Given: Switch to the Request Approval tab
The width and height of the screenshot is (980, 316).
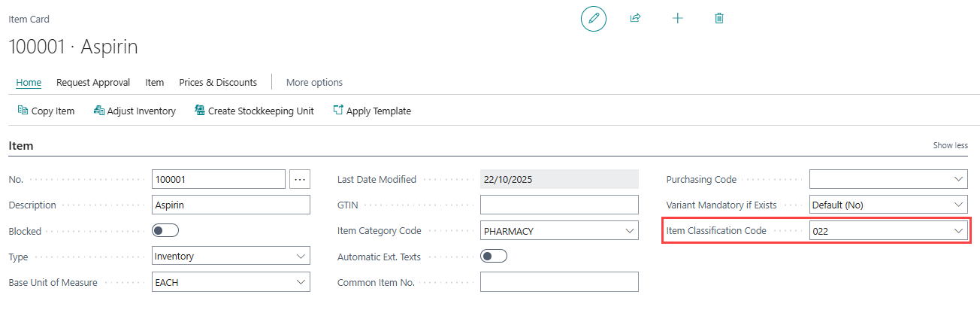Looking at the screenshot, I should tap(93, 82).
